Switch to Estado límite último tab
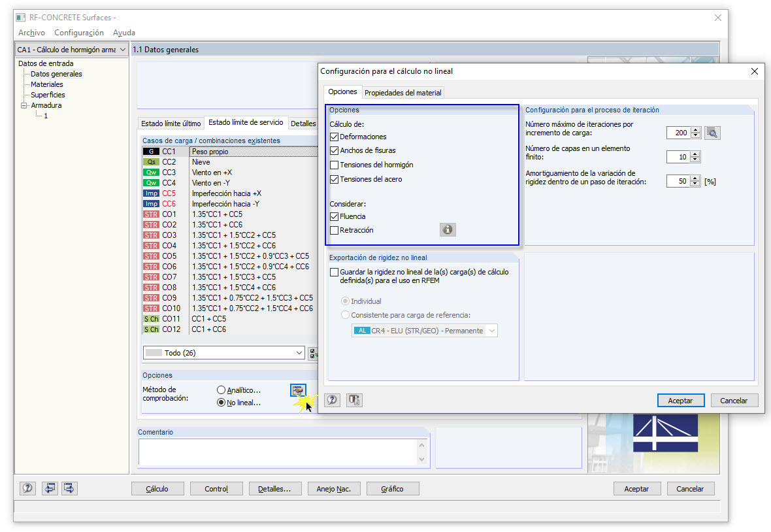The height and width of the screenshot is (532, 771). tap(171, 124)
